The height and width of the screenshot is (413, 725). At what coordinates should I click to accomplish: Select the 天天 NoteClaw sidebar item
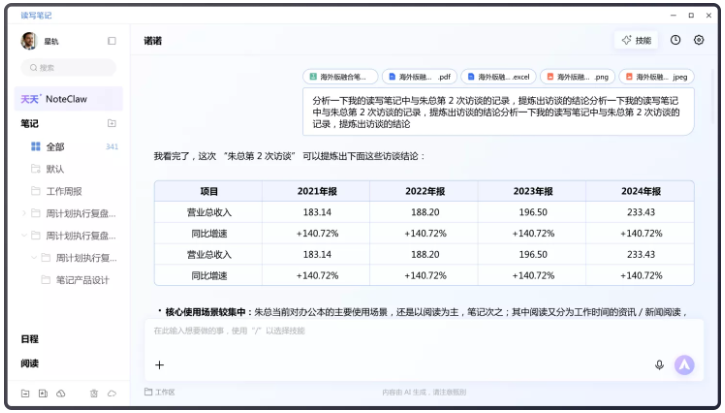pyautogui.click(x=68, y=99)
